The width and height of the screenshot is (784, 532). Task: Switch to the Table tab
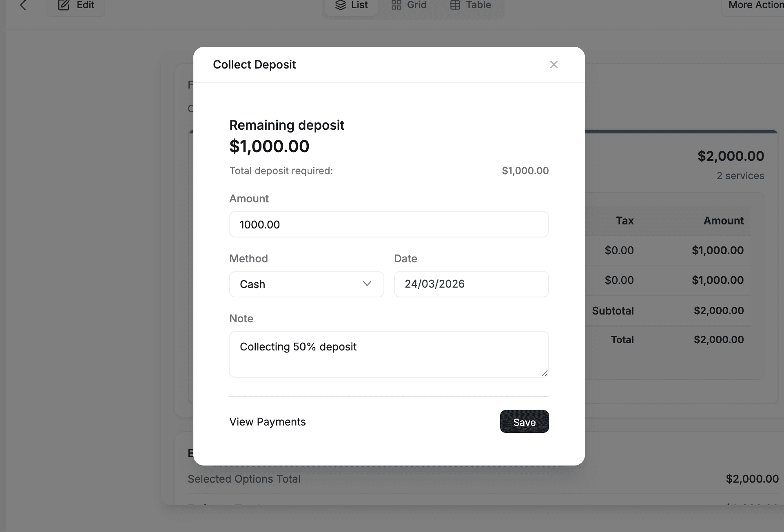pos(470,5)
